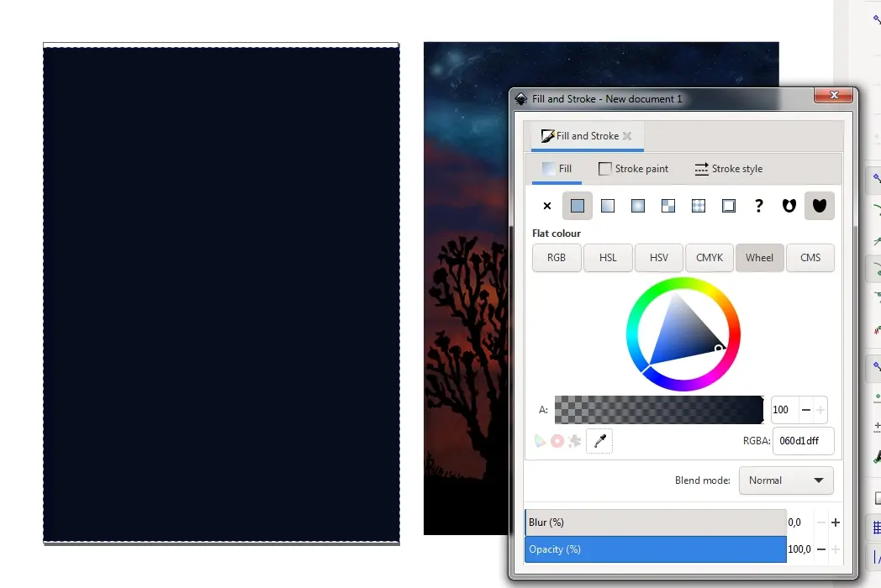Click the night sky tree image on canvas
The image size is (881, 588).
[x=467, y=288]
